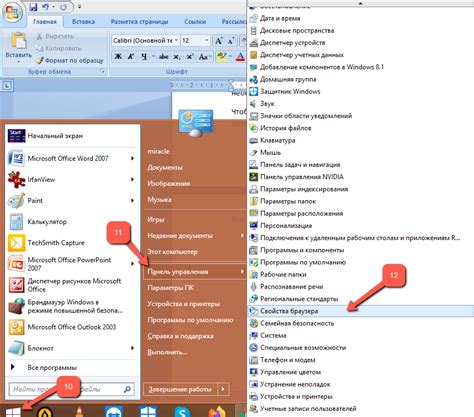
Task: Select Свойства браузера in Control Panel list
Action: 361,311
